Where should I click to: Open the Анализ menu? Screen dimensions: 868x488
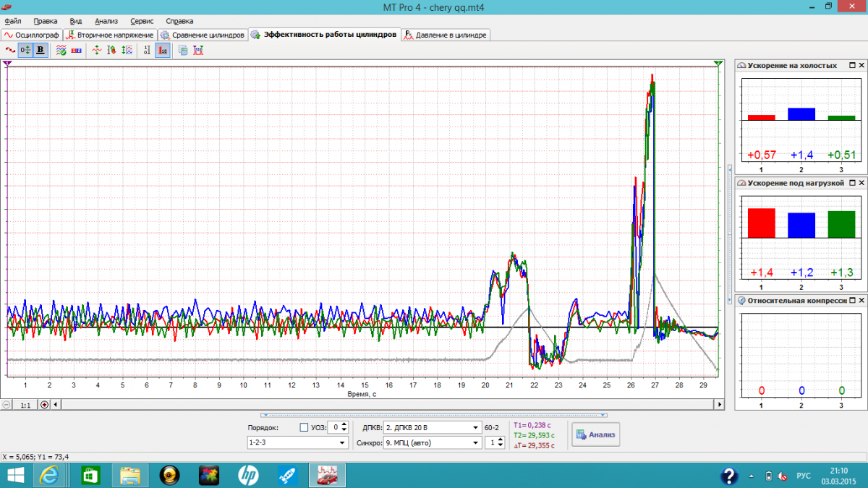point(106,21)
